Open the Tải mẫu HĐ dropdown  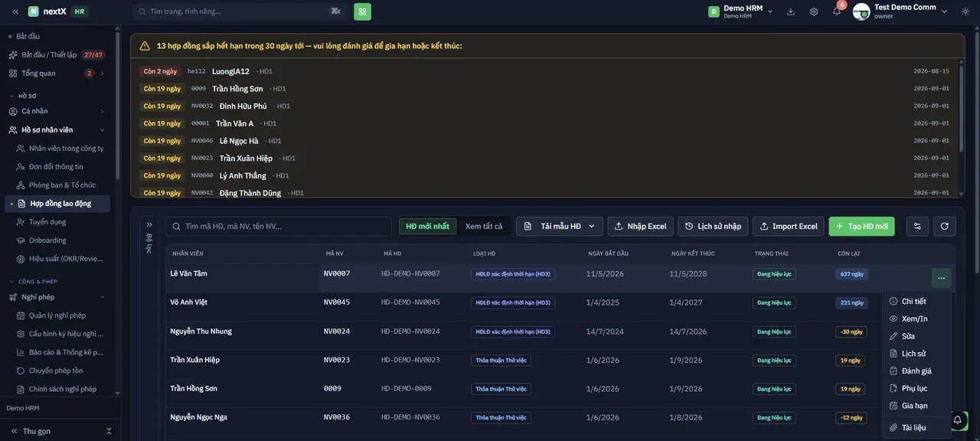tap(559, 226)
